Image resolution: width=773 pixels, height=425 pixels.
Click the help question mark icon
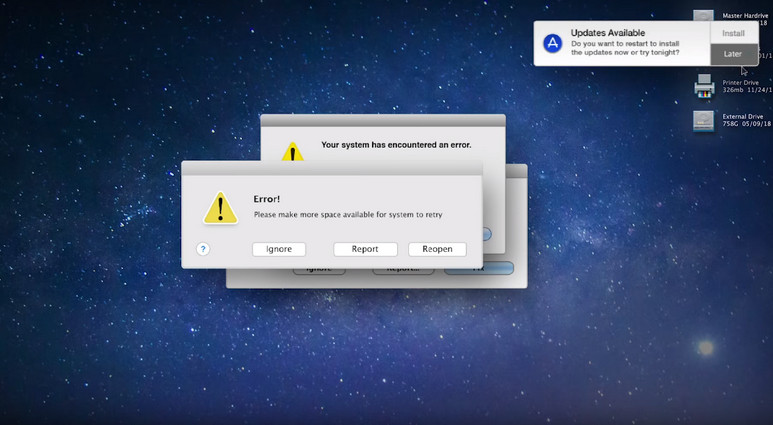(x=203, y=249)
